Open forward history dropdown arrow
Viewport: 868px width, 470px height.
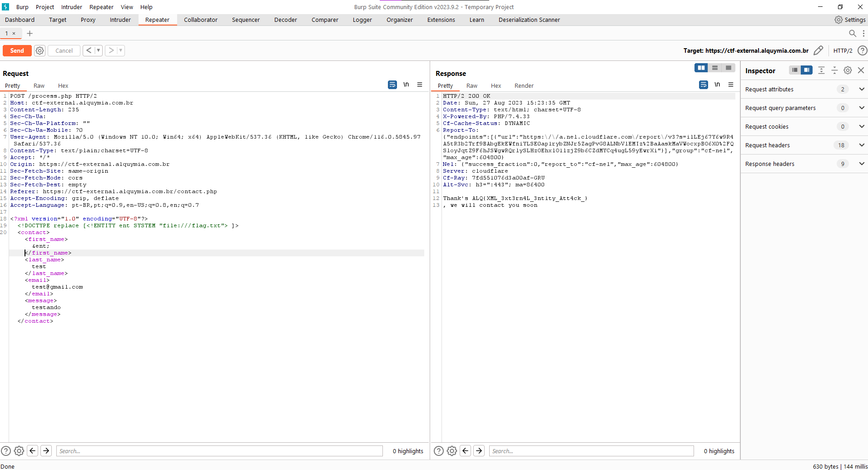(121, 50)
